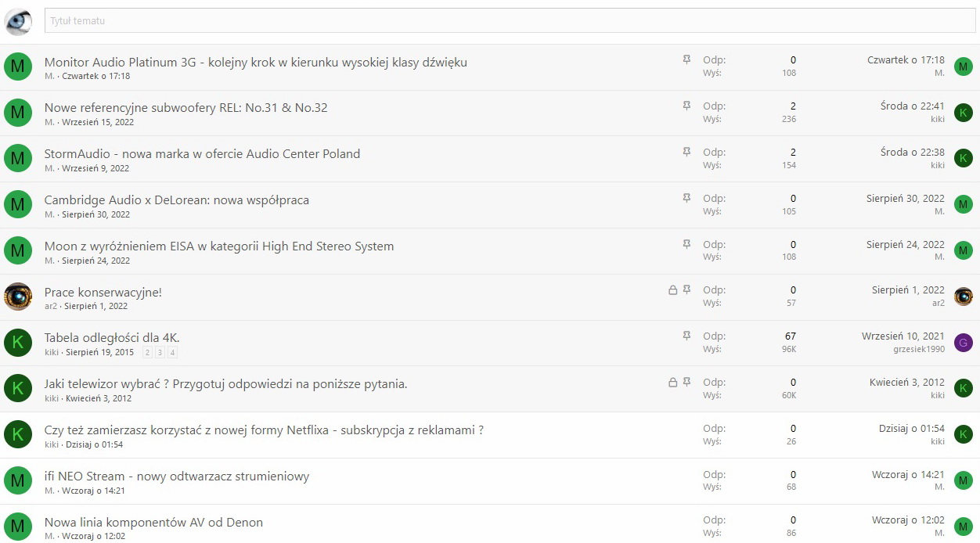980x543 pixels.
Task: Open the Netflix subskrypcja z reklamami thread
Action: pos(264,430)
